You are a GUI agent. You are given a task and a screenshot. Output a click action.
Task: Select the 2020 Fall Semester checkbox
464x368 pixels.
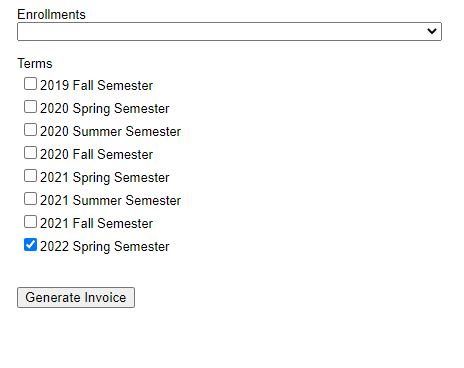pos(30,153)
